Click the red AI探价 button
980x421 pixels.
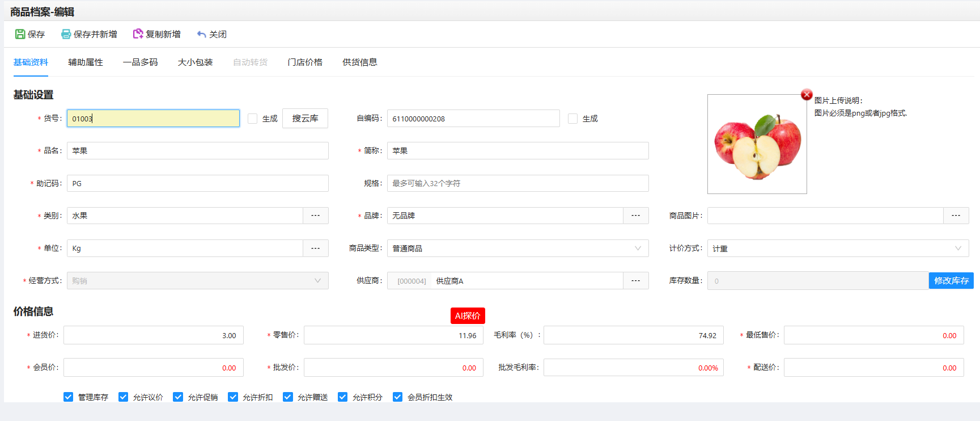(468, 316)
